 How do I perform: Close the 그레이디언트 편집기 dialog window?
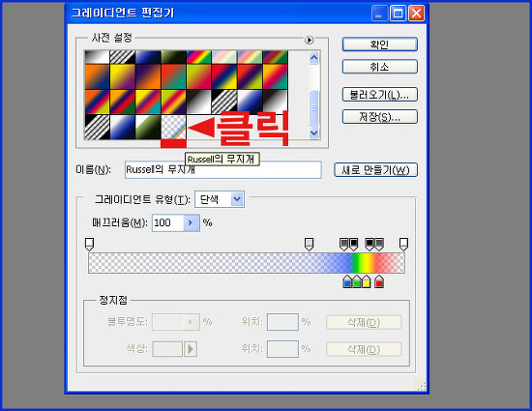(x=416, y=14)
